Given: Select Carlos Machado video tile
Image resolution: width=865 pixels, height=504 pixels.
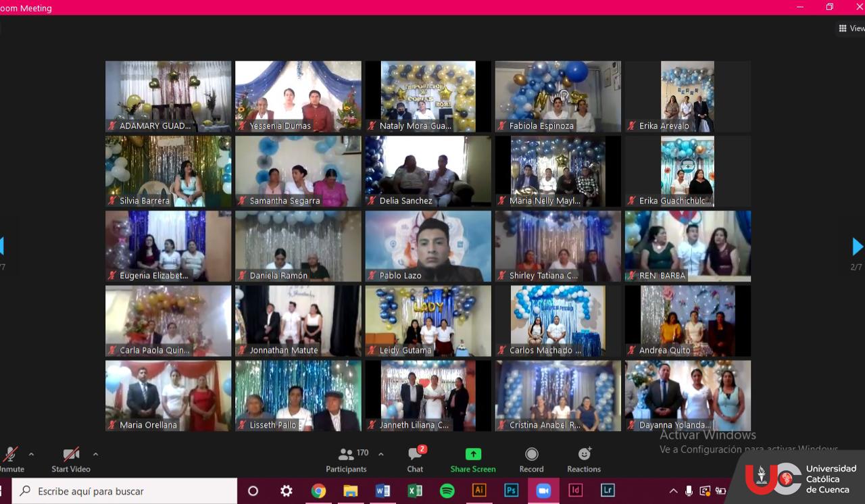Looking at the screenshot, I should (558, 321).
